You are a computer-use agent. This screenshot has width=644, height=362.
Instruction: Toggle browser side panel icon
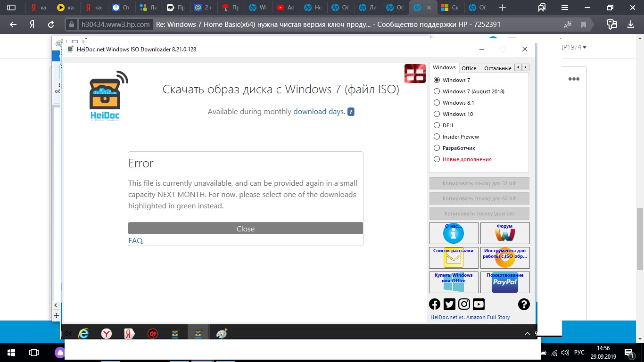11,8
